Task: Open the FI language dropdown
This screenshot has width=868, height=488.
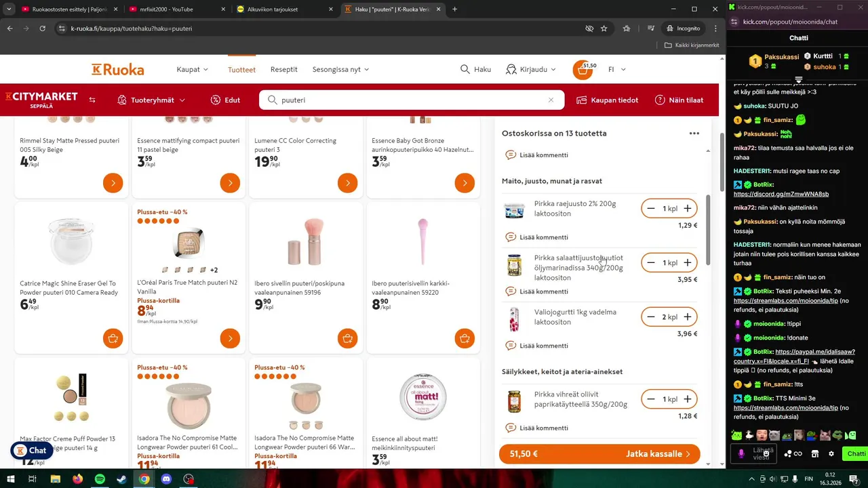Action: click(x=617, y=69)
